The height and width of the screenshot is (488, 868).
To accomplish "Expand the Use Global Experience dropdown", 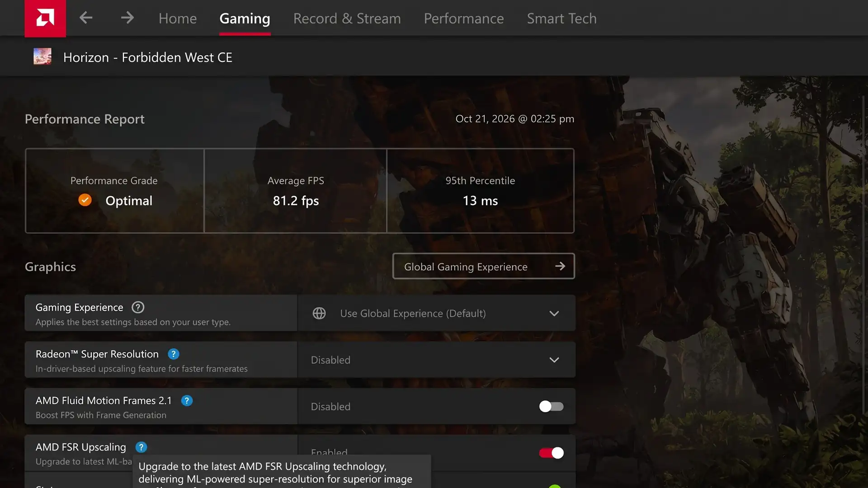I will (436, 313).
